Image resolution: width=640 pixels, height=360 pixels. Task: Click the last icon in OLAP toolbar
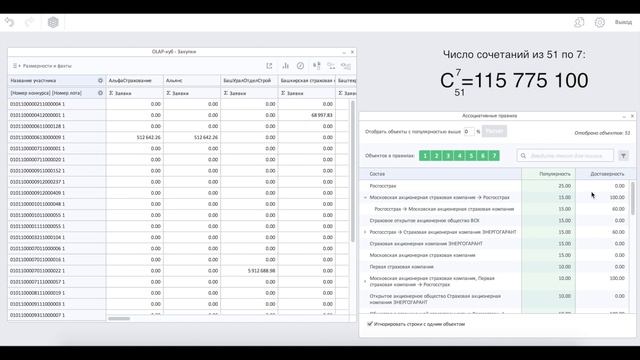pyautogui.click(x=346, y=66)
